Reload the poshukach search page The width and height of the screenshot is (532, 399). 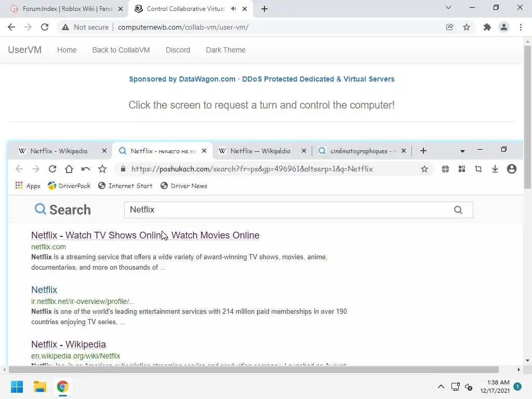(52, 169)
